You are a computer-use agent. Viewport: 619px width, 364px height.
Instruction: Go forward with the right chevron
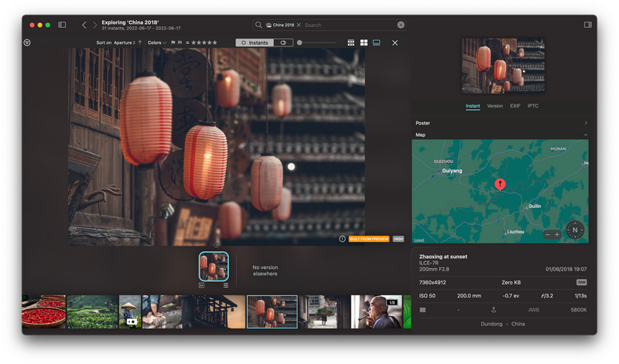94,25
